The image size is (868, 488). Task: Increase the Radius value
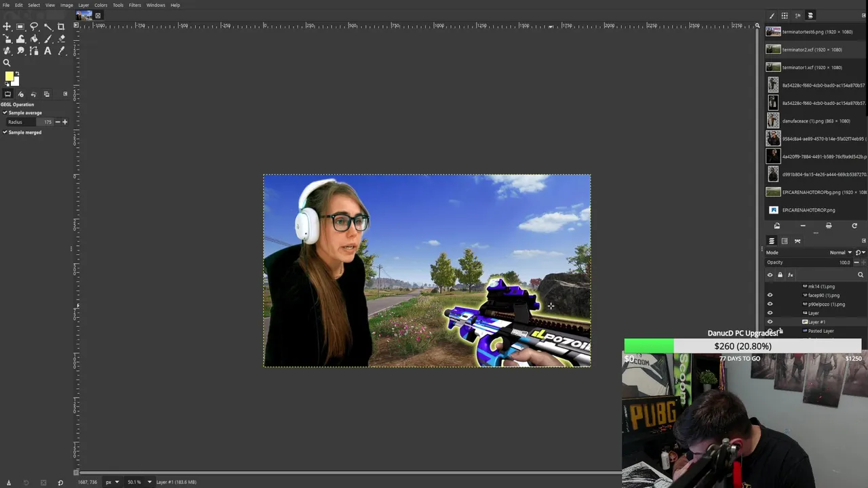pyautogui.click(x=65, y=122)
